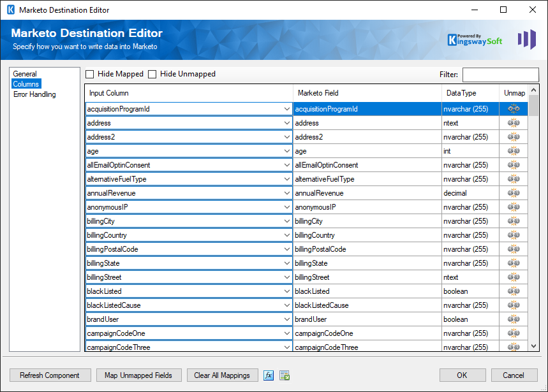Click the table export icon beside fx
This screenshot has width=548, height=392.
(x=285, y=375)
